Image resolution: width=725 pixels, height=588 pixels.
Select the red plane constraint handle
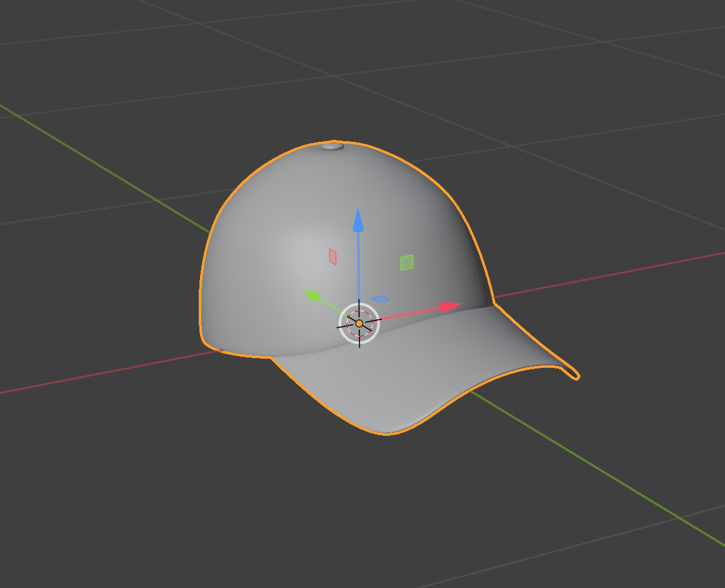(x=332, y=256)
